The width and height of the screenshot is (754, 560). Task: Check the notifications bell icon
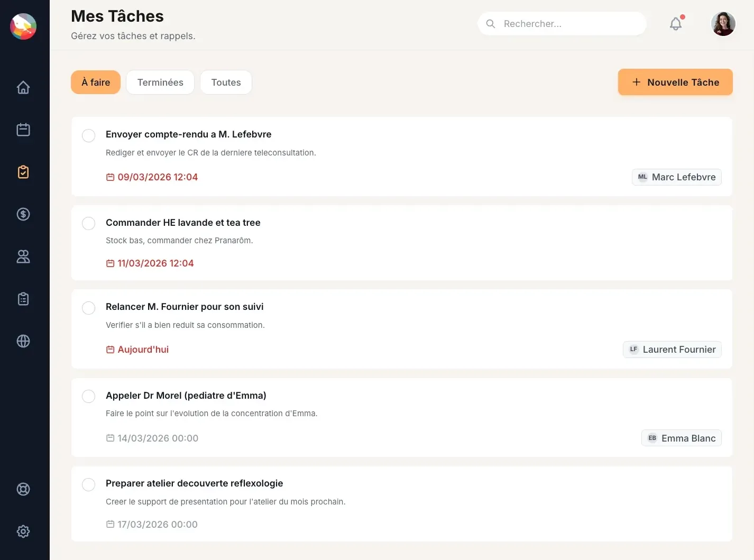tap(675, 23)
